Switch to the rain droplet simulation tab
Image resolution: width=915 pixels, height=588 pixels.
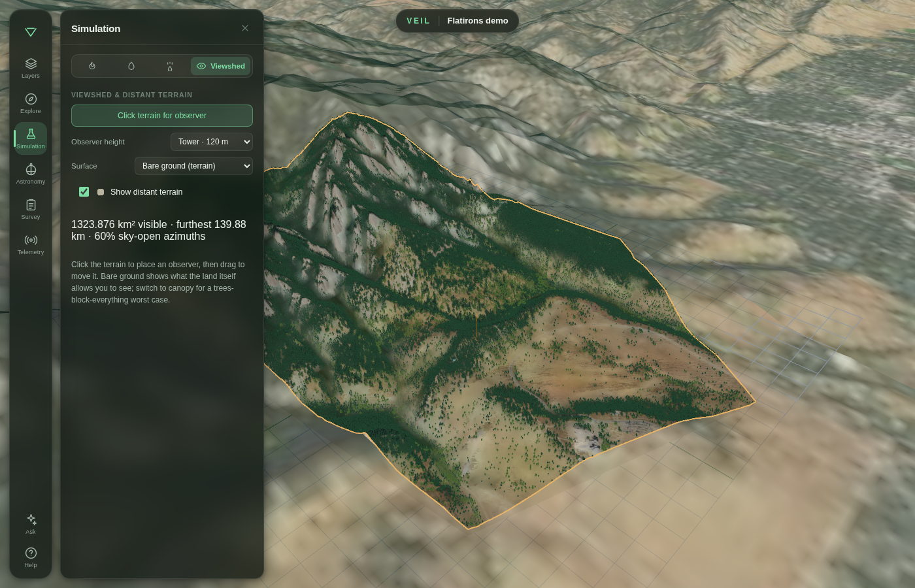[x=170, y=66]
